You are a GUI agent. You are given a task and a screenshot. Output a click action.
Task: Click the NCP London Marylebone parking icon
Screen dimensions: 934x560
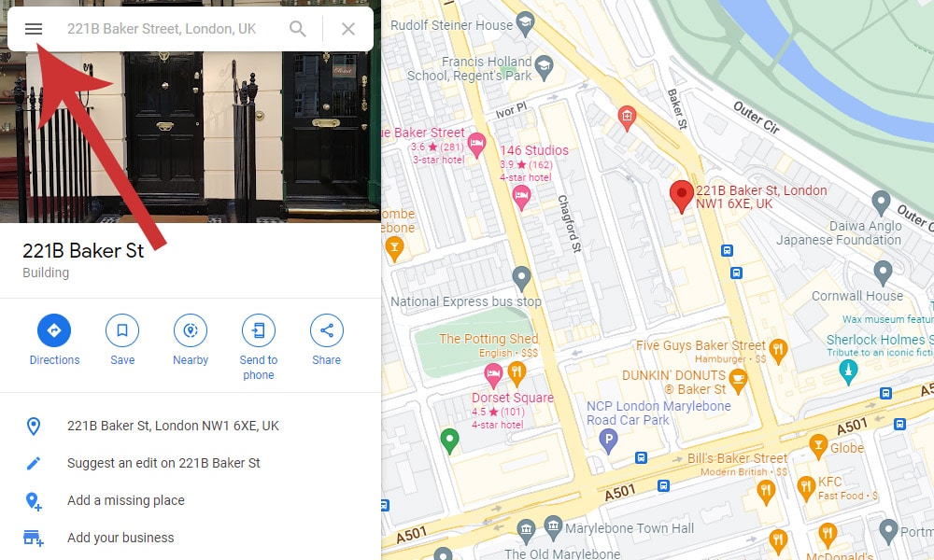(x=608, y=441)
